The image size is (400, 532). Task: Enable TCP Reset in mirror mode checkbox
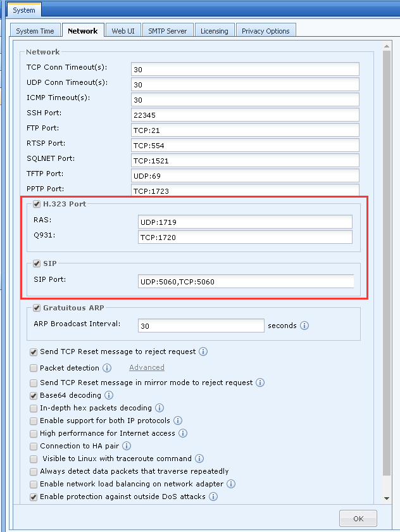(33, 383)
